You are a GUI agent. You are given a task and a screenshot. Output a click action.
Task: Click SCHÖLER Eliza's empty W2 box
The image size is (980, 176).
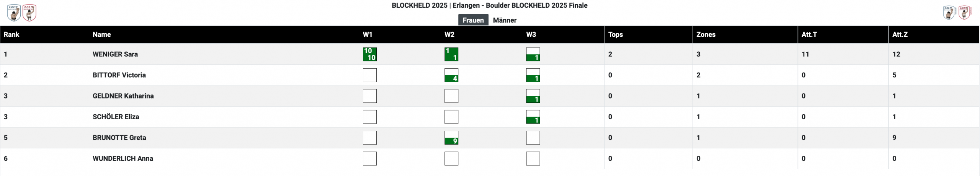click(x=451, y=117)
